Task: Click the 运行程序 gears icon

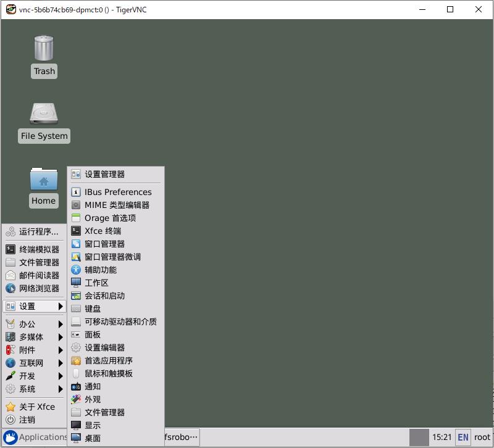Action: (x=10, y=231)
